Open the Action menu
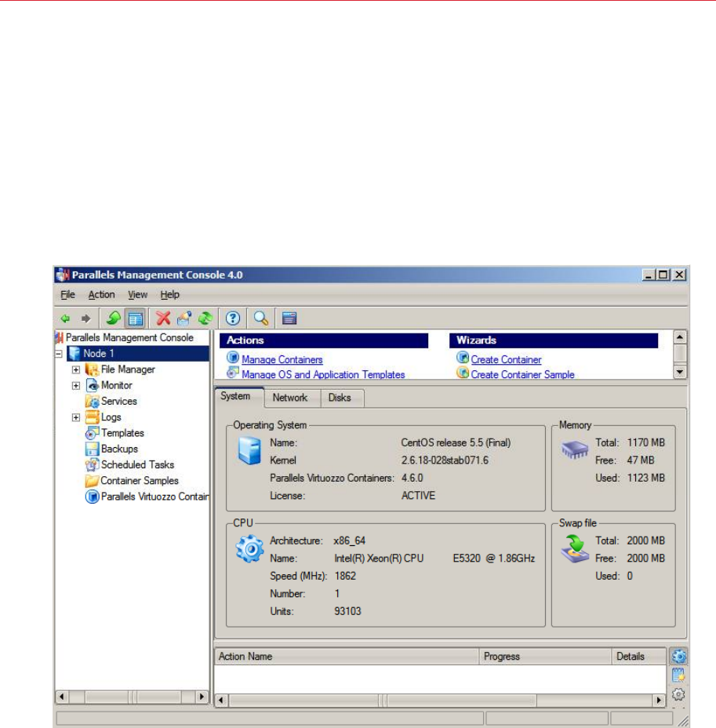 pyautogui.click(x=102, y=294)
